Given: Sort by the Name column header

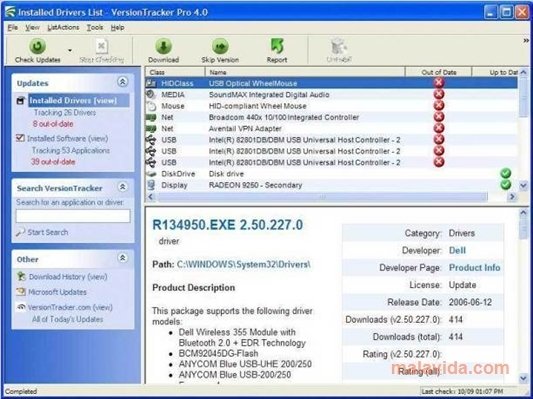Looking at the screenshot, I should (x=305, y=72).
